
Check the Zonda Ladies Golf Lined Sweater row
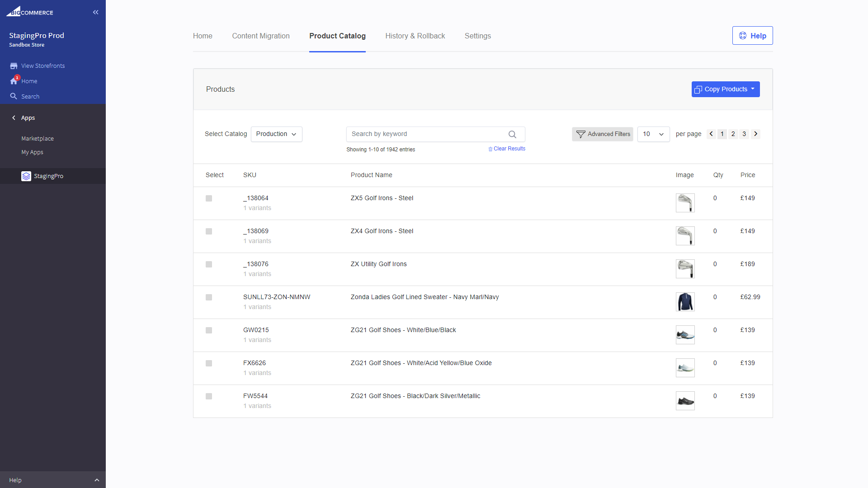(209, 297)
